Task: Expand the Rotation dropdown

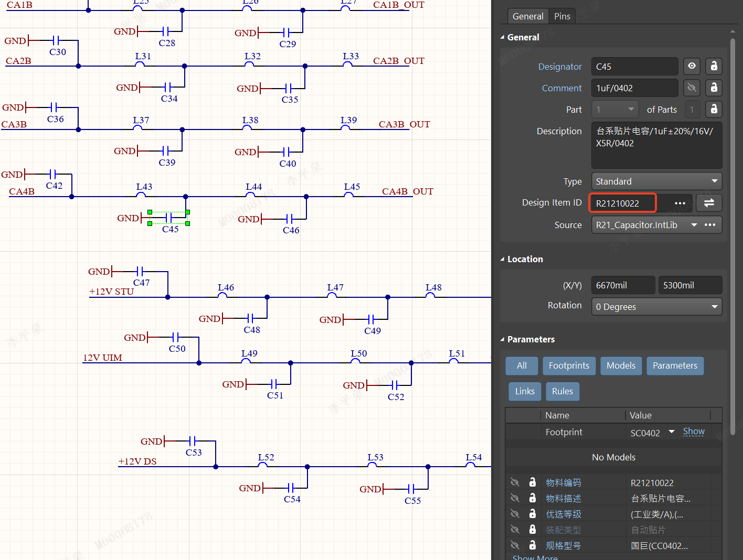Action: click(x=656, y=307)
